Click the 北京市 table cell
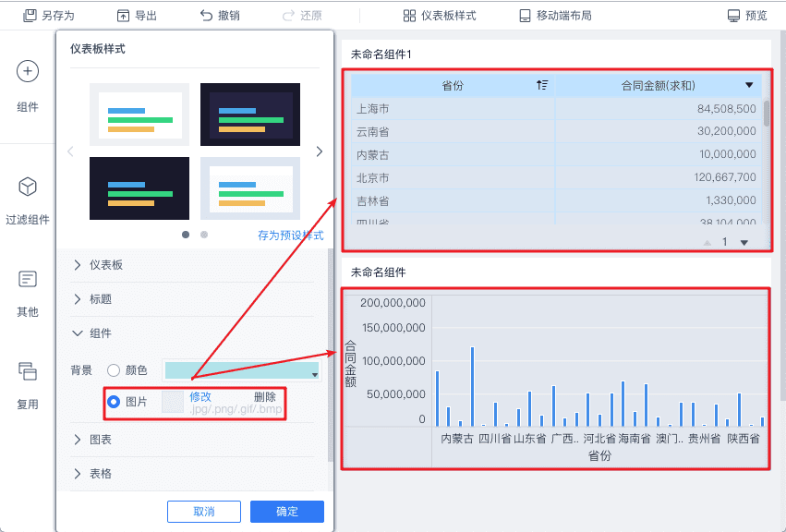 [x=453, y=177]
